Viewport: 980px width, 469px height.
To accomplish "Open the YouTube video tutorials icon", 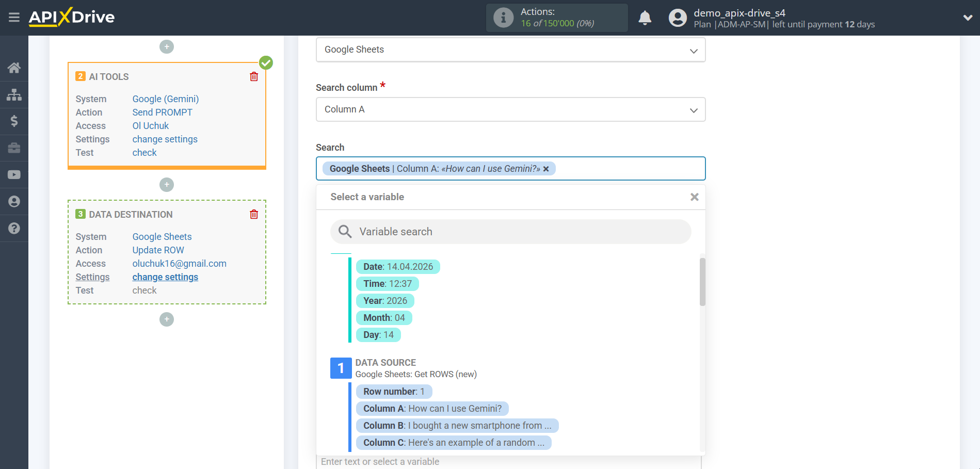I will click(x=14, y=175).
